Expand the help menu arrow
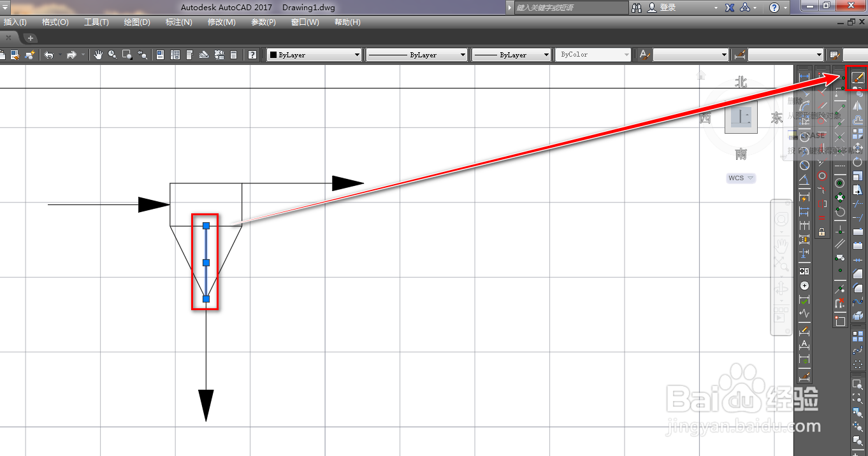The width and height of the screenshot is (868, 456). (785, 8)
